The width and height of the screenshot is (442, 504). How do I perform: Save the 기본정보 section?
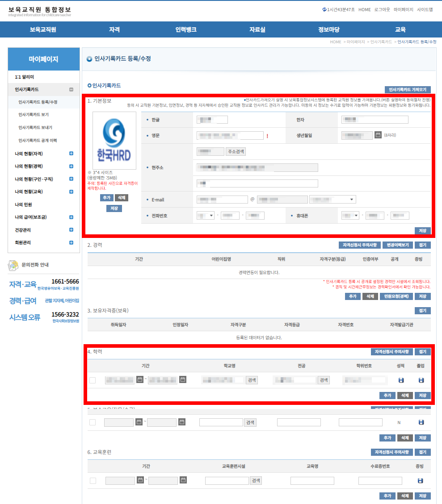pos(422,230)
